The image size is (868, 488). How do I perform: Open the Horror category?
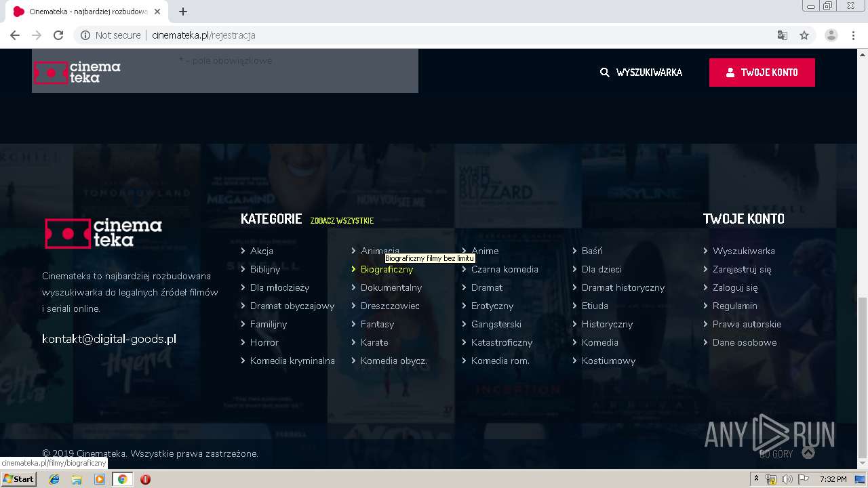click(x=264, y=342)
